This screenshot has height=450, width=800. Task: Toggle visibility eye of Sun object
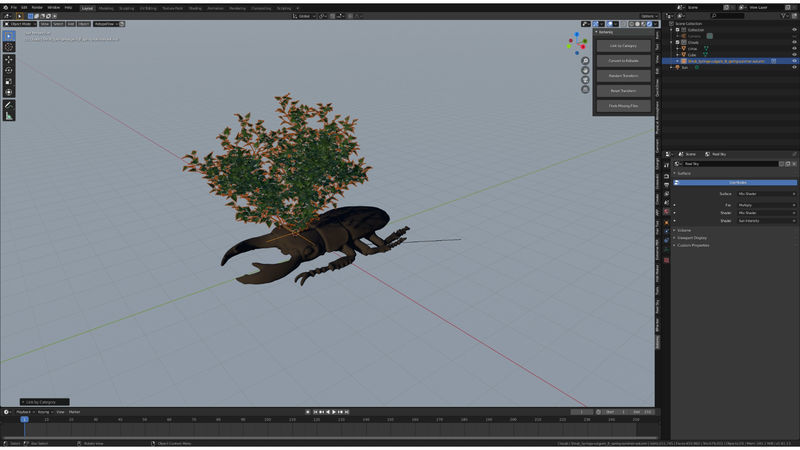(794, 67)
